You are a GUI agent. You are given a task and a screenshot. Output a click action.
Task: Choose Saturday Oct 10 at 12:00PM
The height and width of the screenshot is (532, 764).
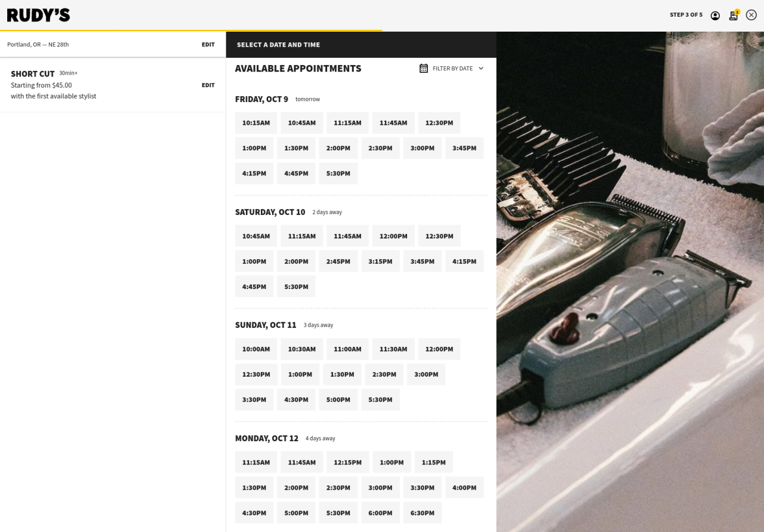[x=393, y=236]
